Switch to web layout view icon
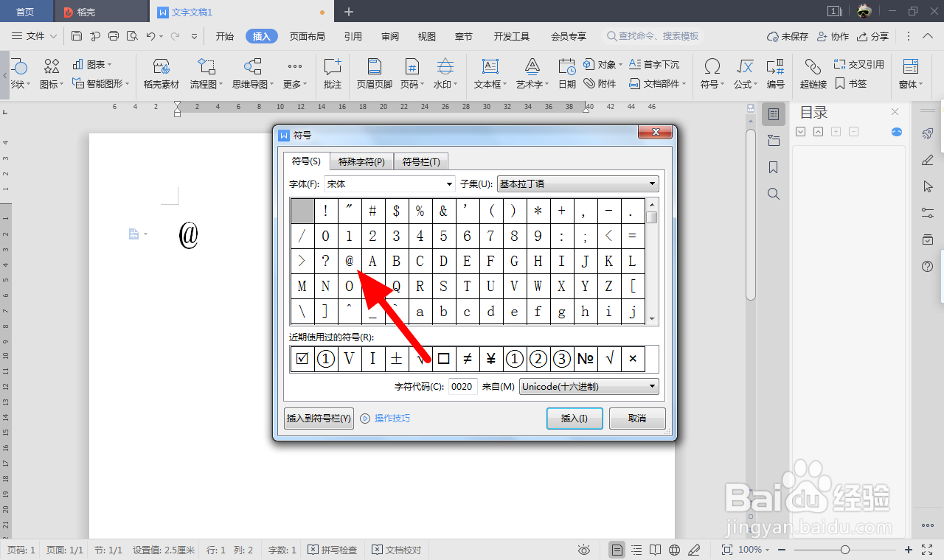This screenshot has height=560, width=944. [674, 550]
